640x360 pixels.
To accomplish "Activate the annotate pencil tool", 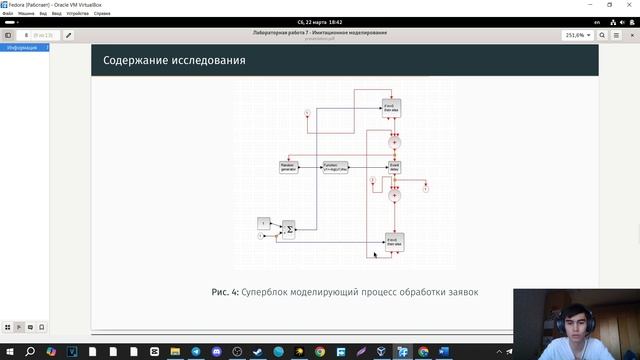I will coord(69,36).
